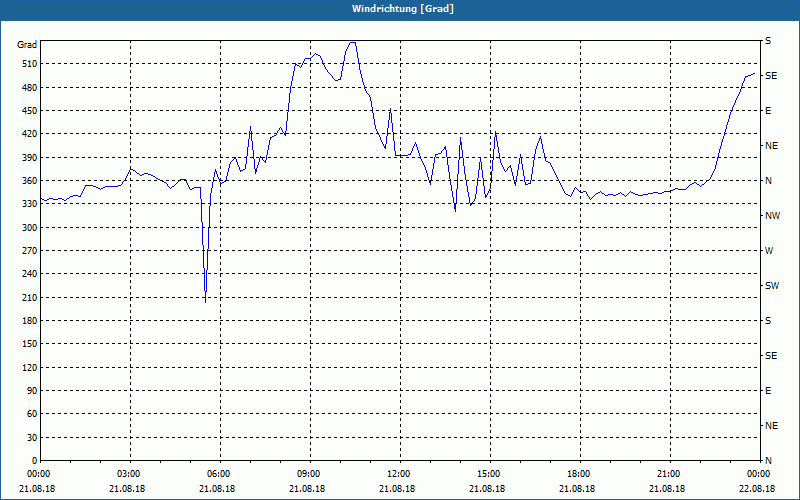Click the 09:00 time axis label
The image size is (800, 500).
point(308,474)
